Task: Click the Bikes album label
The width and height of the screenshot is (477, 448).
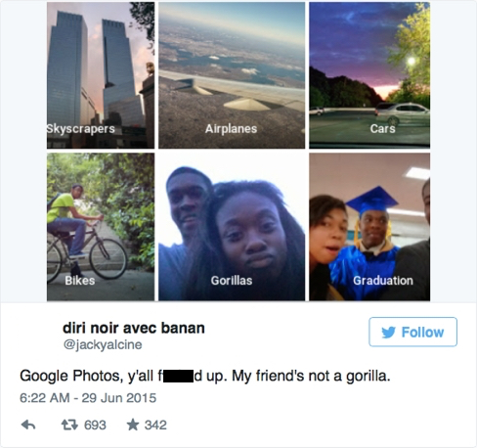Action: point(80,281)
